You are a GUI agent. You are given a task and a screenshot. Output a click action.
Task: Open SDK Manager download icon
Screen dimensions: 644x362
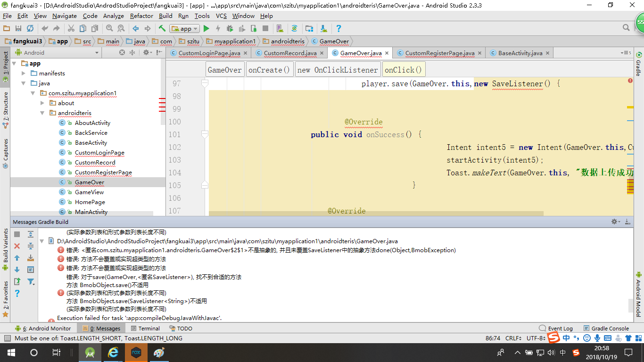(x=324, y=29)
